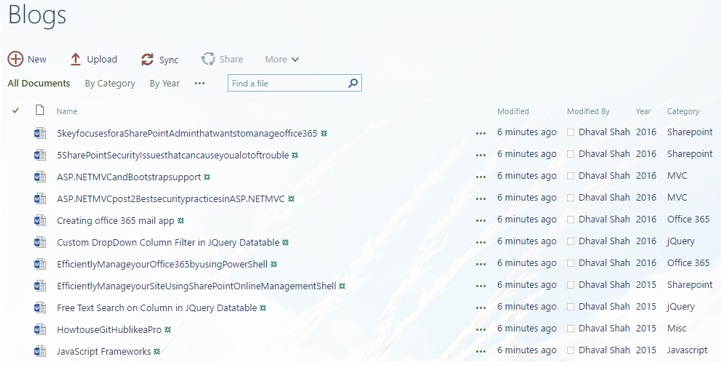
Task: Click Word icon for 5SharePointSecurityIssues file
Action: (x=40, y=155)
